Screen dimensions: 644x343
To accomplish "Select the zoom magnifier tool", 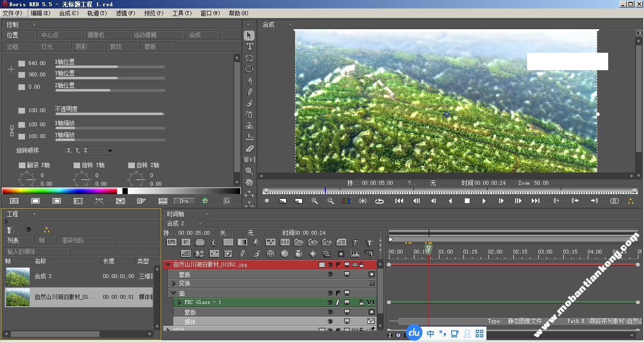I will (x=249, y=171).
